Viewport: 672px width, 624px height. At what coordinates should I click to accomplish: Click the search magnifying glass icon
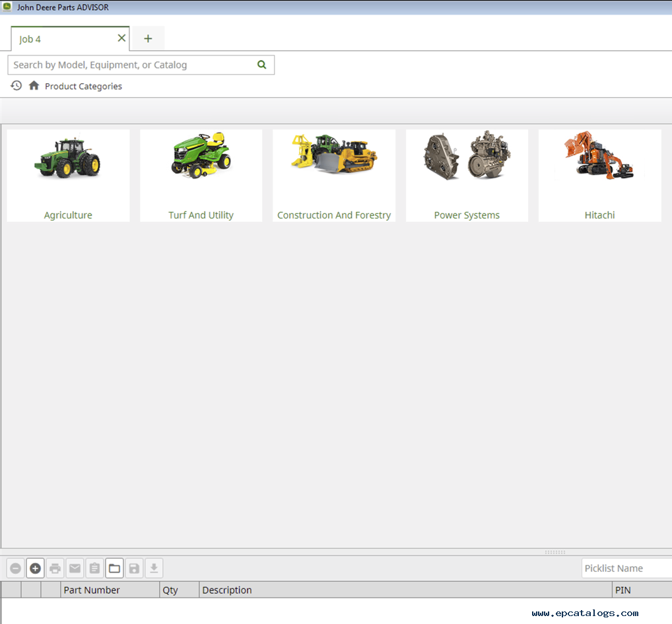[262, 65]
